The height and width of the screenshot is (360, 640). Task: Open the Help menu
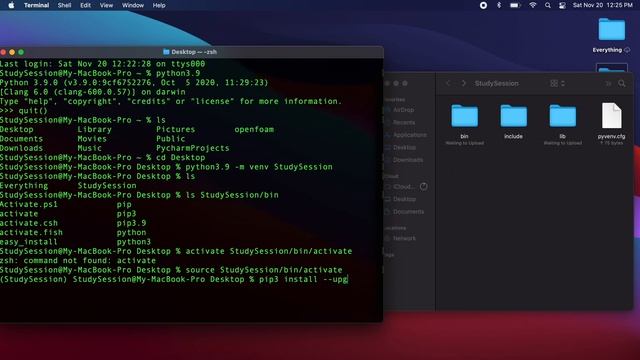coord(159,5)
